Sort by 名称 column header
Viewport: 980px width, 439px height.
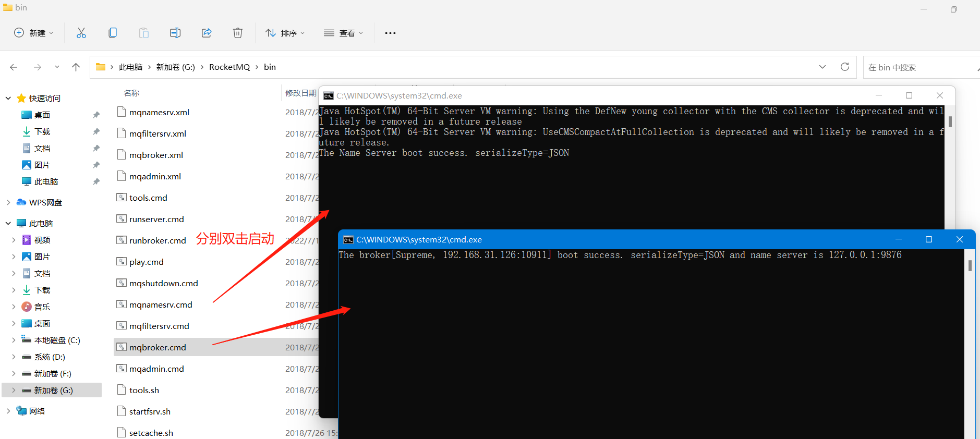(x=131, y=93)
